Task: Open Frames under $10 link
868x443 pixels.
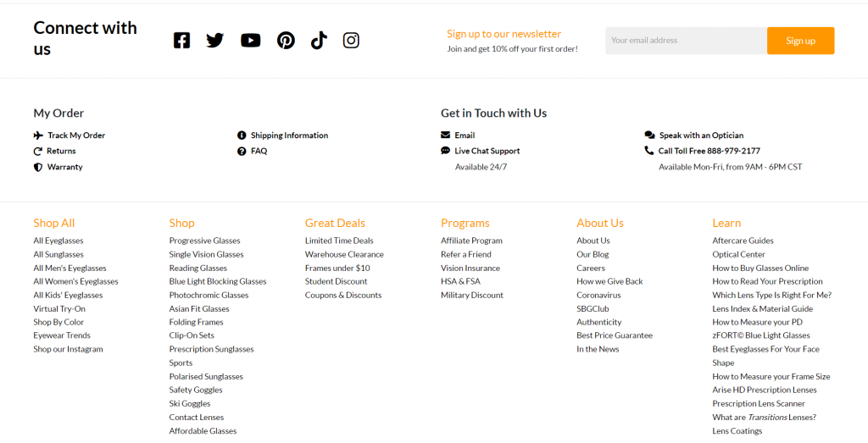Action: tap(337, 269)
